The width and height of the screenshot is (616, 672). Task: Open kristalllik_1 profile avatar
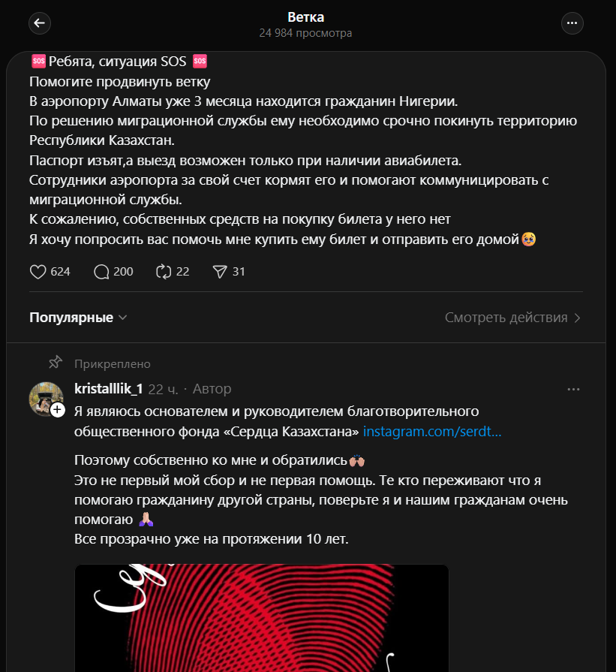(x=45, y=398)
